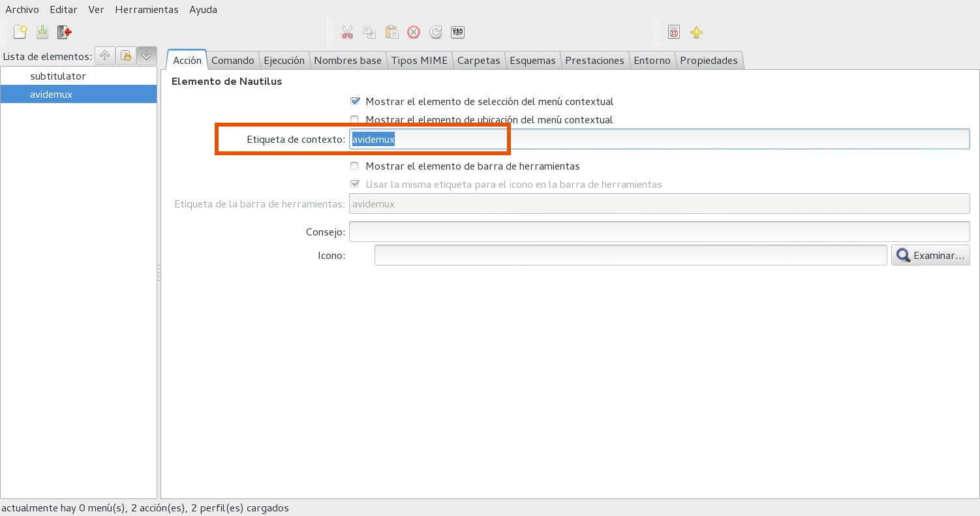Switch the element list to manual ordering
This screenshot has height=516, width=980.
coord(126,56)
